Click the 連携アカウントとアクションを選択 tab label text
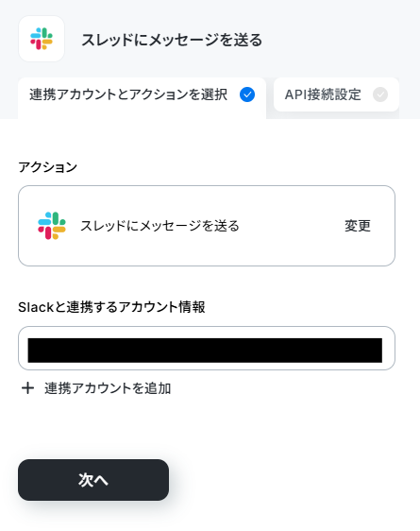The height and width of the screenshot is (531, 420). pyautogui.click(x=128, y=94)
